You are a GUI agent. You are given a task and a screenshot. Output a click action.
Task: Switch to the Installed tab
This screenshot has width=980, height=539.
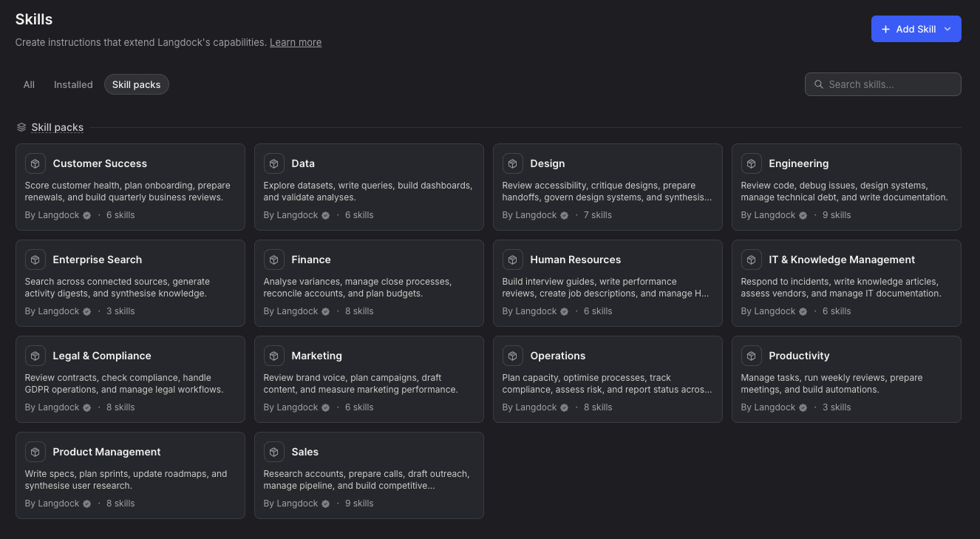tap(73, 84)
